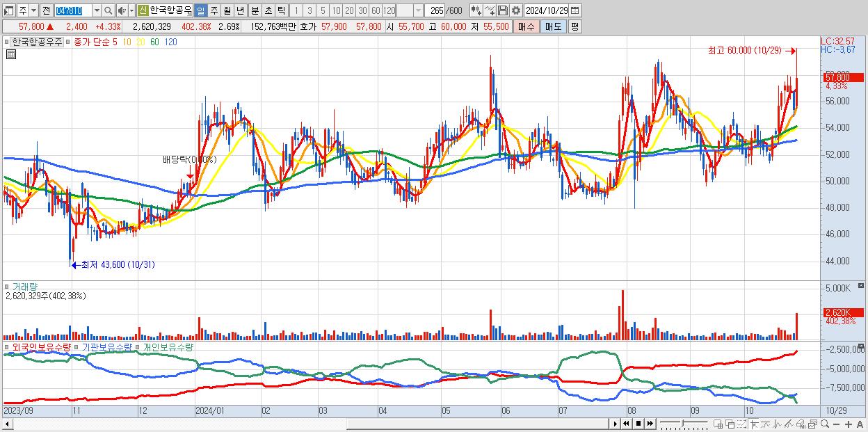Click the window layout icon at top-left
Screen dimensions: 868x432
(8, 10)
